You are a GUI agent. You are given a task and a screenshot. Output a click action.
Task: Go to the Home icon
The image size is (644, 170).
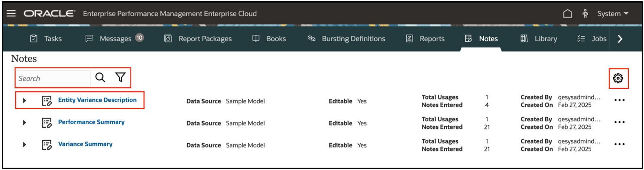(x=567, y=14)
